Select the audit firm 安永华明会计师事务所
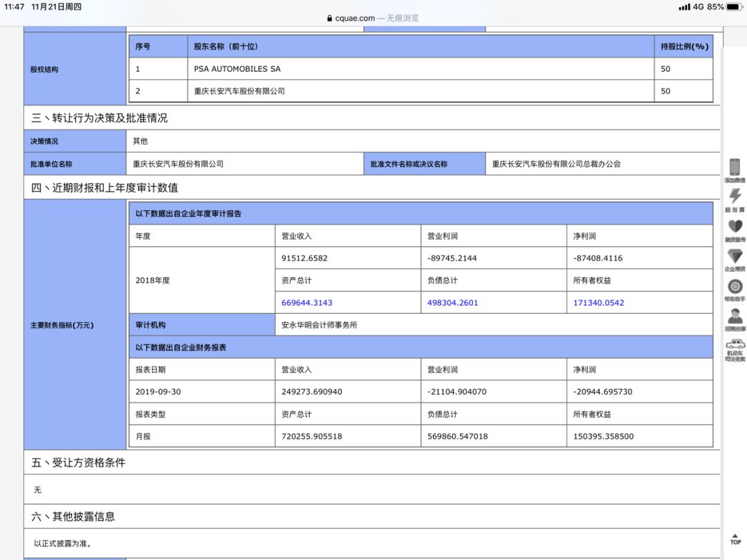This screenshot has height=560, width=747. [319, 325]
